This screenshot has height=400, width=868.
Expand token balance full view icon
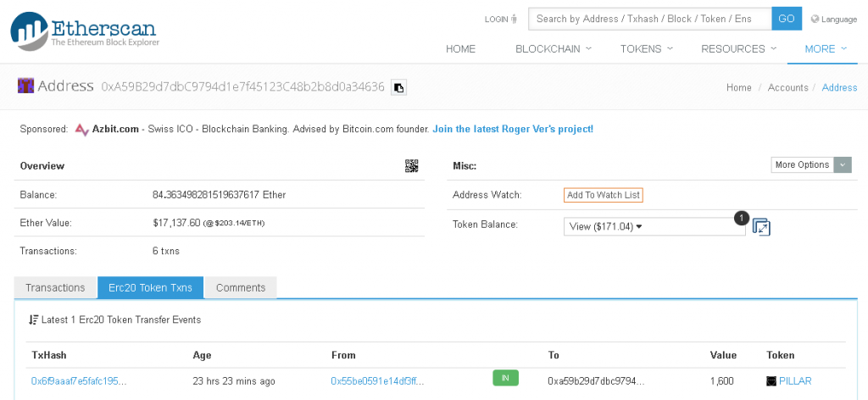(x=761, y=227)
